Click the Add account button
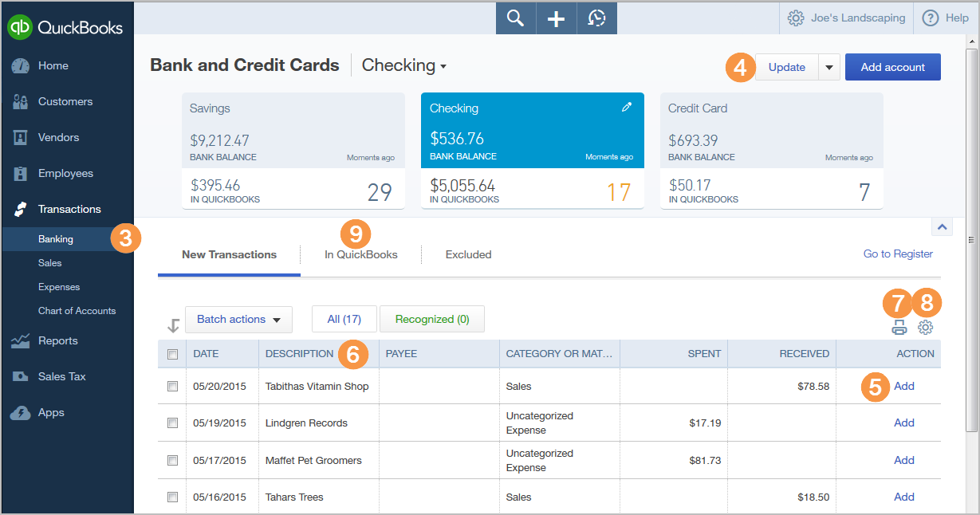 click(893, 68)
